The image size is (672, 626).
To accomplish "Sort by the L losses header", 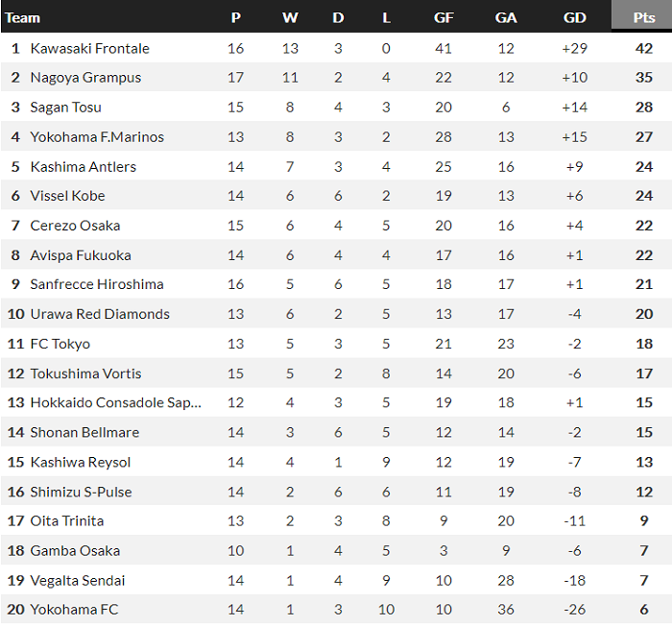I will (386, 17).
